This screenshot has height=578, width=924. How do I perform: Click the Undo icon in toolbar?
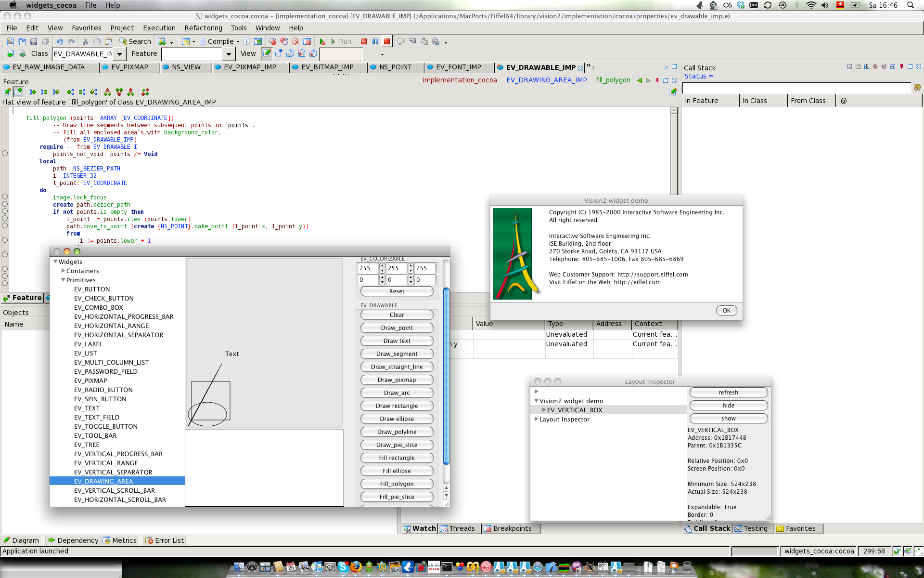pyautogui.click(x=59, y=42)
